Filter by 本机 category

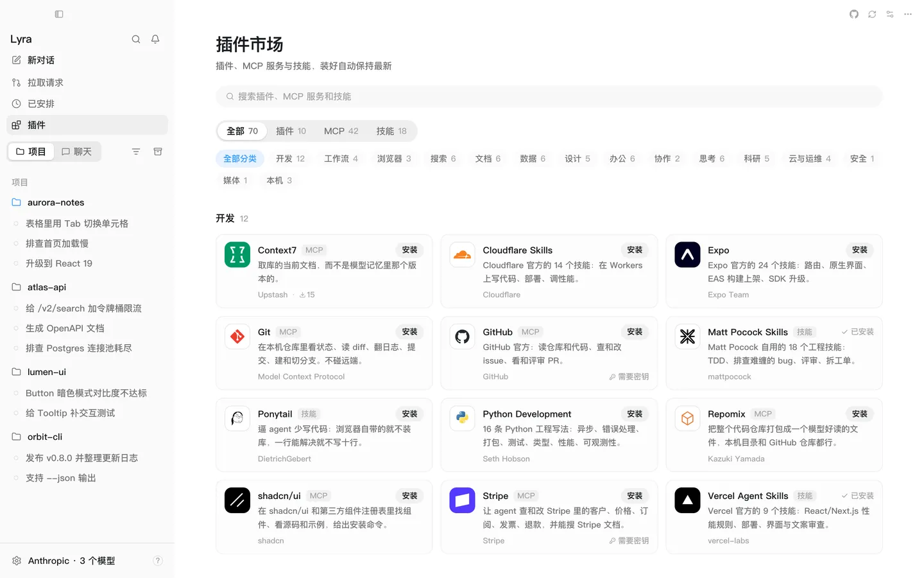click(279, 180)
